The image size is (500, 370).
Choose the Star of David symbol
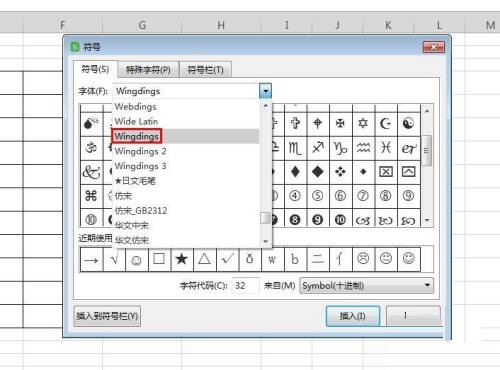(363, 124)
